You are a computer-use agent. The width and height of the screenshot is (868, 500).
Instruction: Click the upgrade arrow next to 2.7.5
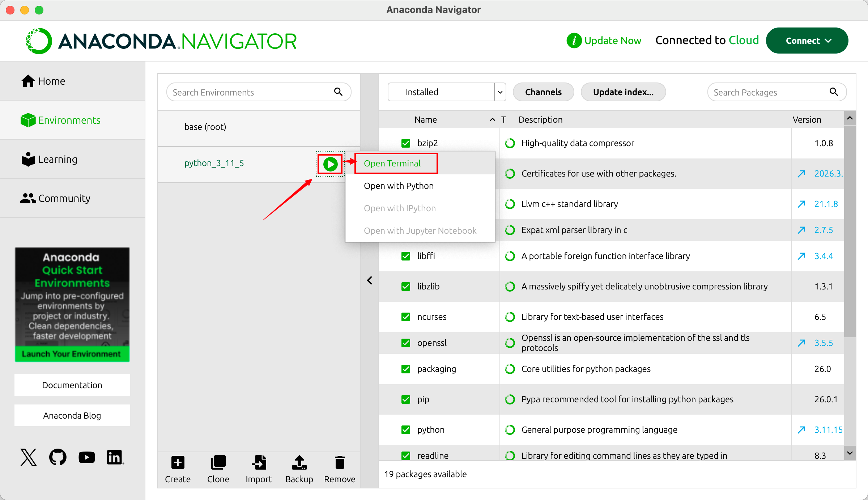click(801, 230)
